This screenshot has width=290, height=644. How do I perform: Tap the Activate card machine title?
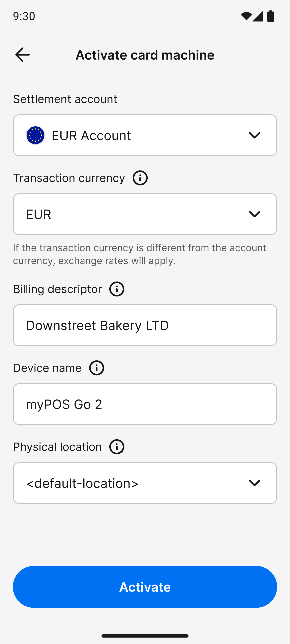pos(145,55)
